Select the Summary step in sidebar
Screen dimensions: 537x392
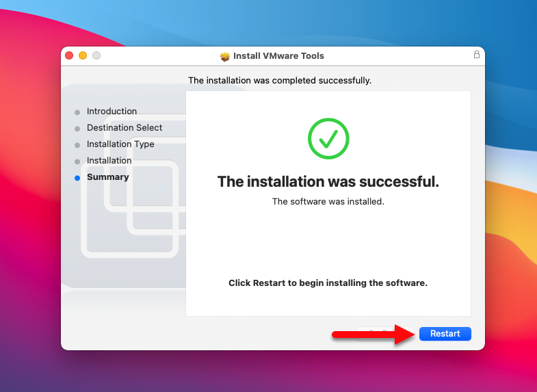(108, 177)
